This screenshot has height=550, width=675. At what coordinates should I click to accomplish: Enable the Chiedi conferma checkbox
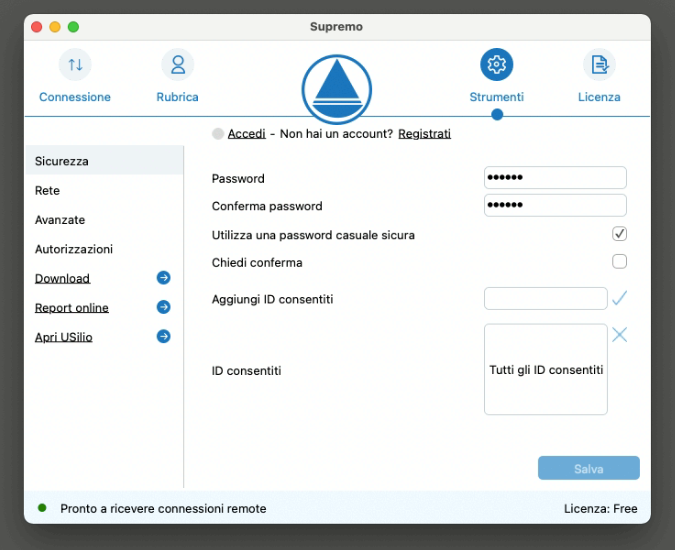point(619,262)
